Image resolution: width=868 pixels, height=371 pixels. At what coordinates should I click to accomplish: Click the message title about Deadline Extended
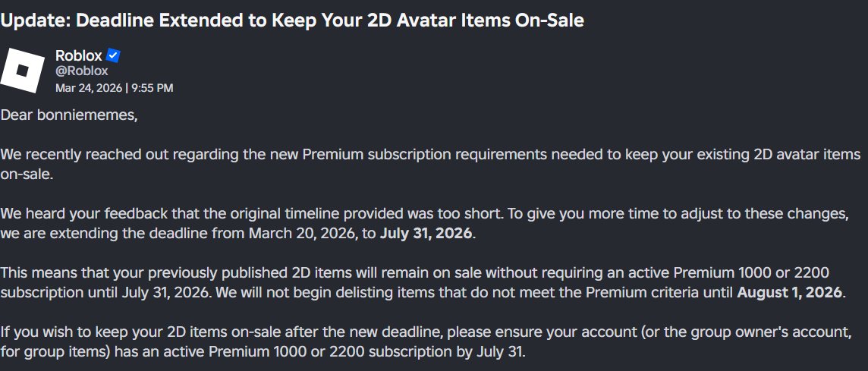pos(291,20)
